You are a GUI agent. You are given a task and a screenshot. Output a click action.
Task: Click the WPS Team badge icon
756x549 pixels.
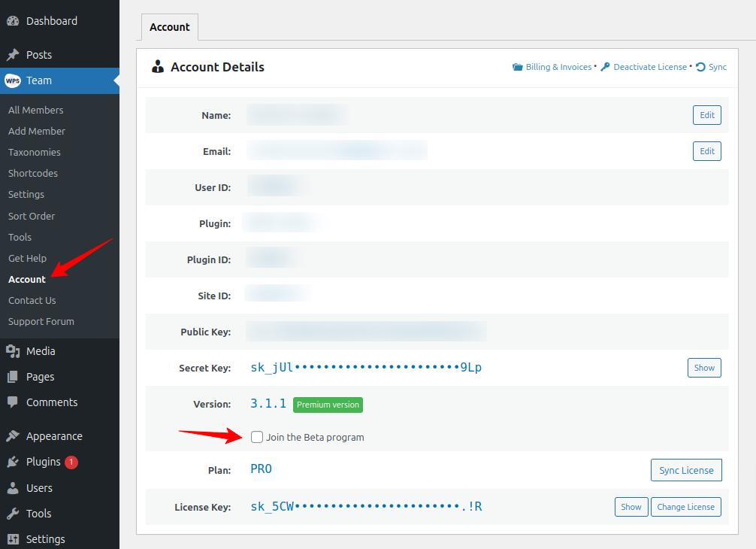click(14, 80)
